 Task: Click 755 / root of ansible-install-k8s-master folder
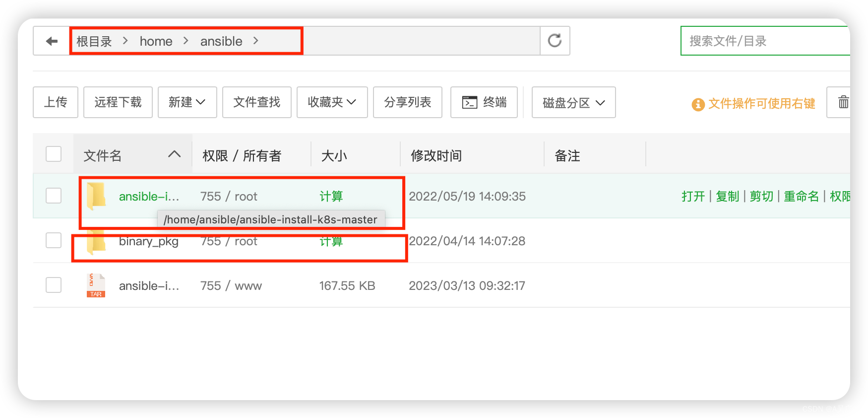point(229,196)
